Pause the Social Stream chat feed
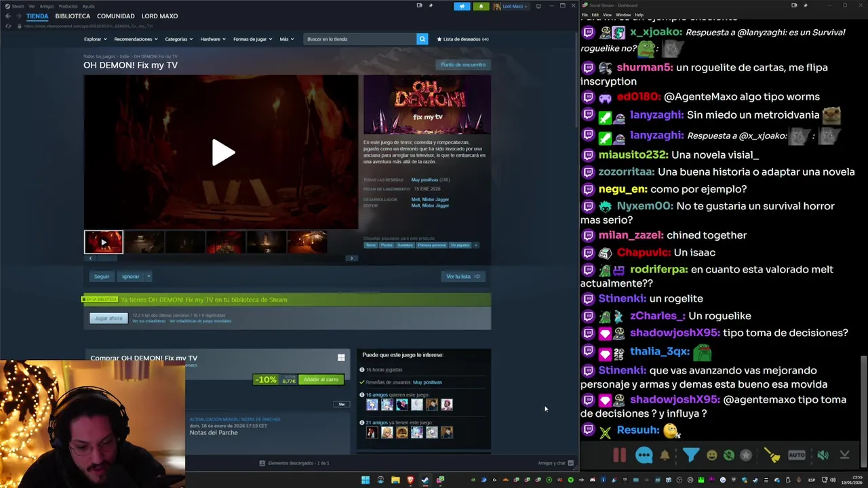Image resolution: width=868 pixels, height=488 pixels. pyautogui.click(x=620, y=455)
